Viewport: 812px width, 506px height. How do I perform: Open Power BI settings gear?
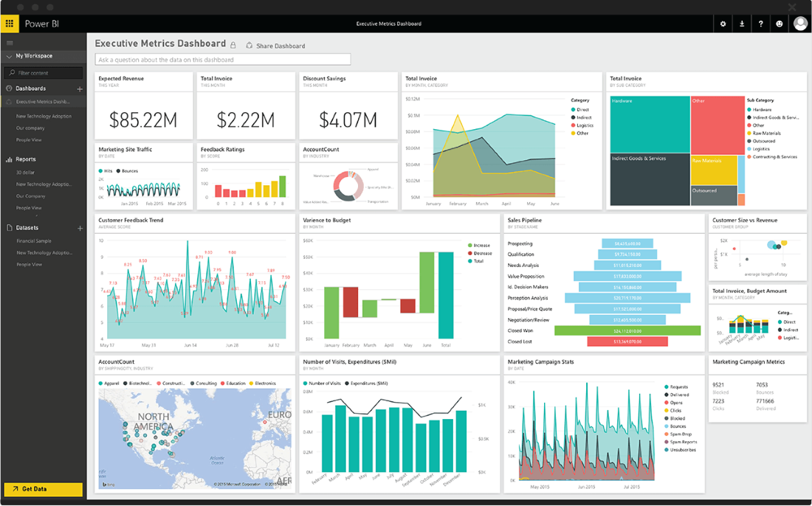[x=723, y=24]
